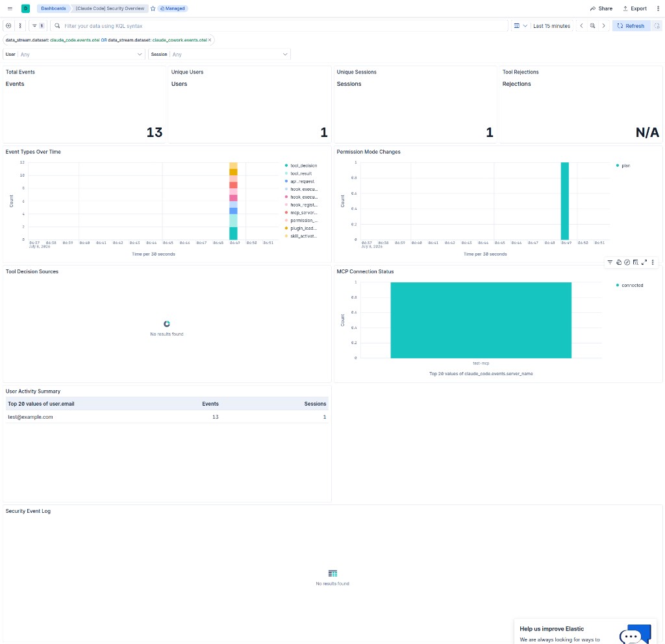This screenshot has height=644, width=665.
Task: Click the copy panel icon in hover toolbar
Action: tap(619, 262)
